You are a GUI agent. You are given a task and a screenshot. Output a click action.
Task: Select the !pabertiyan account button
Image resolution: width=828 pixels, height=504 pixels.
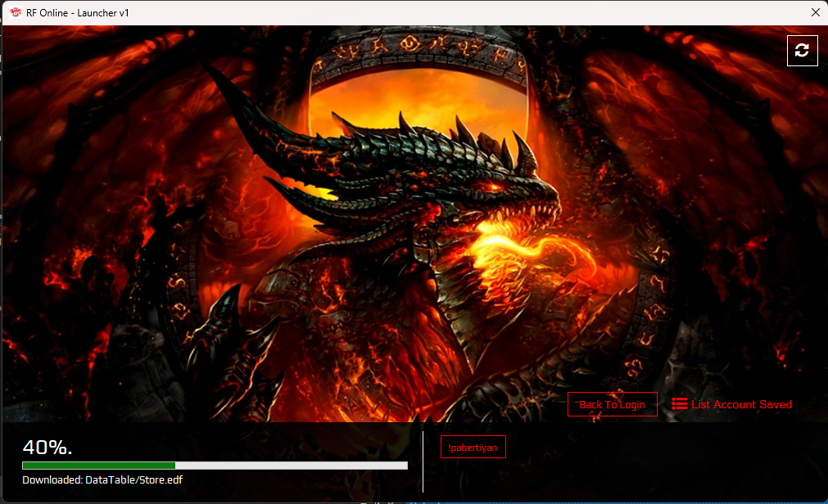tap(473, 447)
